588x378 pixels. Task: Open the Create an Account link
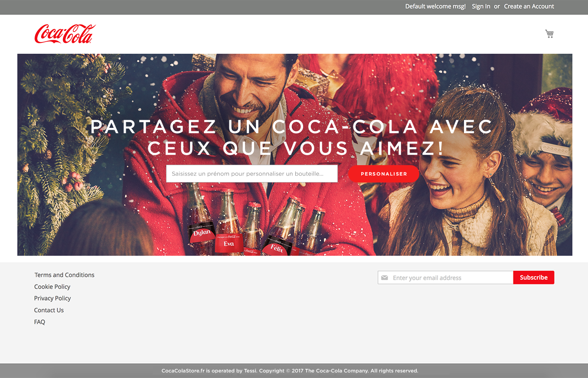pyautogui.click(x=529, y=6)
